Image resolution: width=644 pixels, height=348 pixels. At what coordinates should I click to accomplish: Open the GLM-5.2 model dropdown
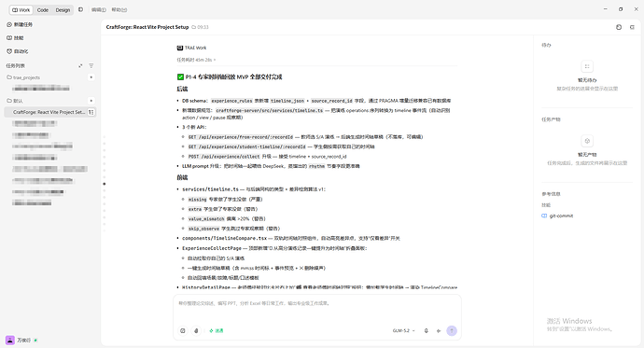tap(404, 331)
